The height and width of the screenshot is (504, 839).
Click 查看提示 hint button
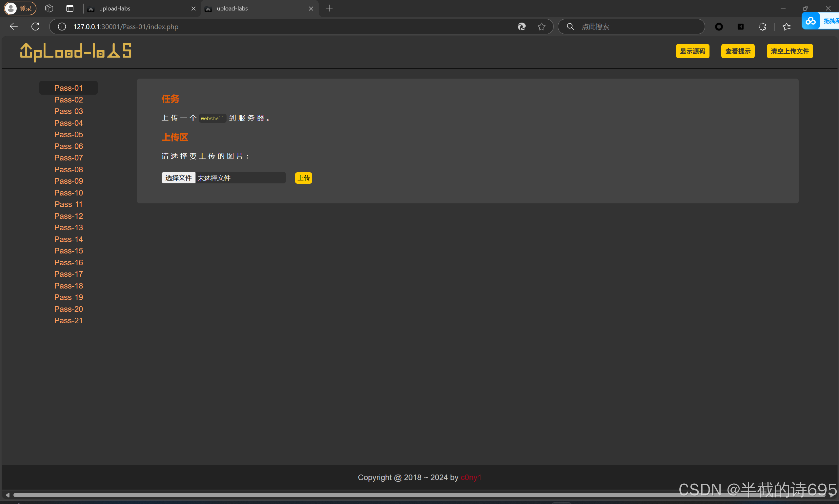pos(738,51)
